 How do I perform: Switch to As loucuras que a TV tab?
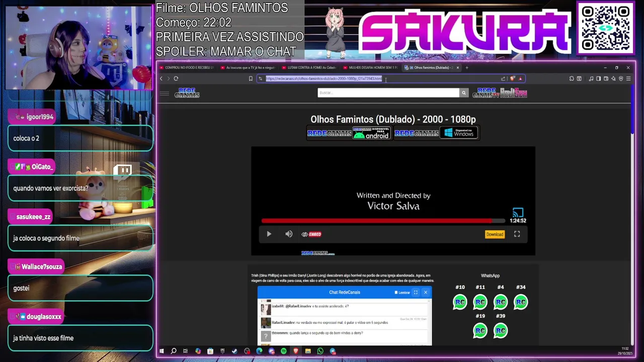pos(248,67)
